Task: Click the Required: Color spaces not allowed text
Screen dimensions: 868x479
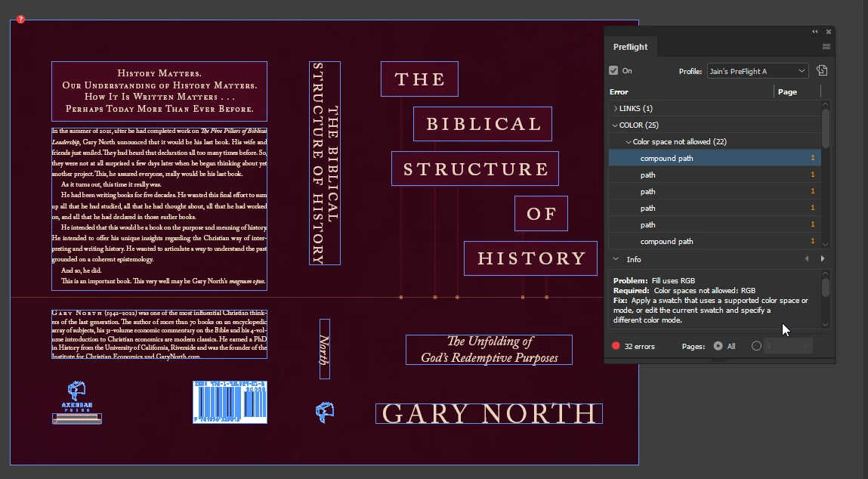Action: (684, 291)
